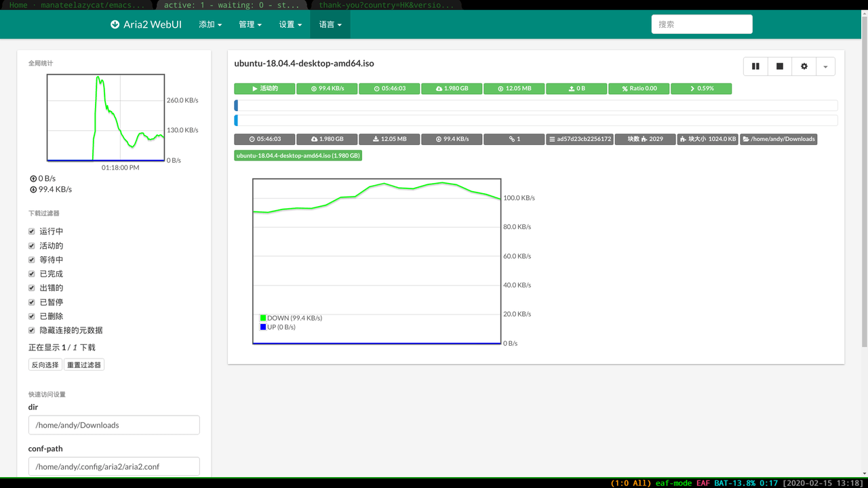This screenshot has width=868, height=488.
Task: Toggle the 活动的 filter checkbox
Action: click(31, 245)
